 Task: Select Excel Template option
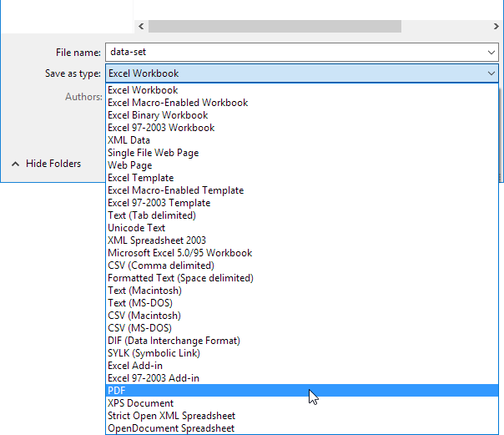(x=140, y=178)
